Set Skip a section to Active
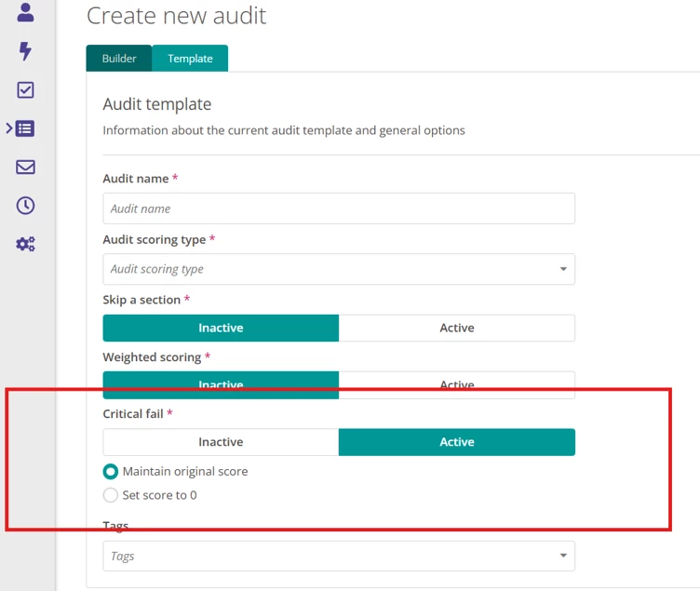Image resolution: width=700 pixels, height=591 pixels. pyautogui.click(x=457, y=329)
